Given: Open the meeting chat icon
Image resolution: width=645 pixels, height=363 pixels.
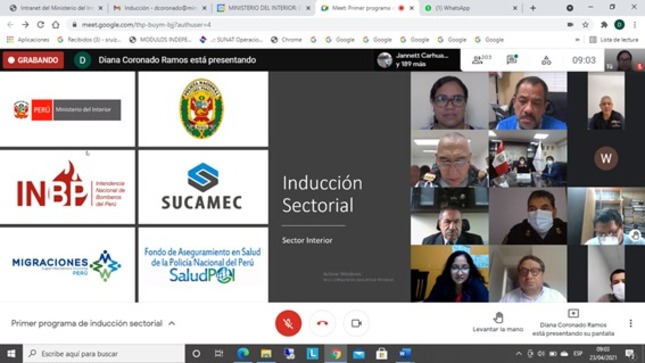Looking at the screenshot, I should pos(512,60).
